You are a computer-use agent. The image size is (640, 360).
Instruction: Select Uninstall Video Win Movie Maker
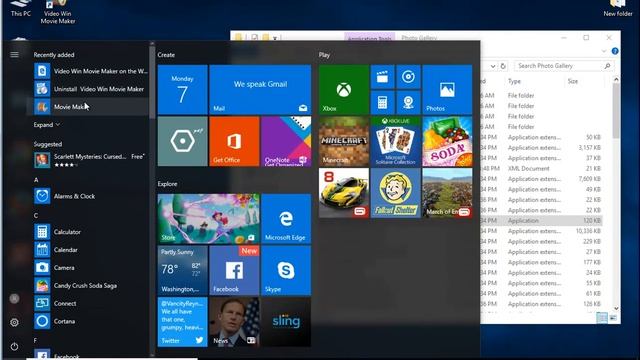pyautogui.click(x=91, y=89)
